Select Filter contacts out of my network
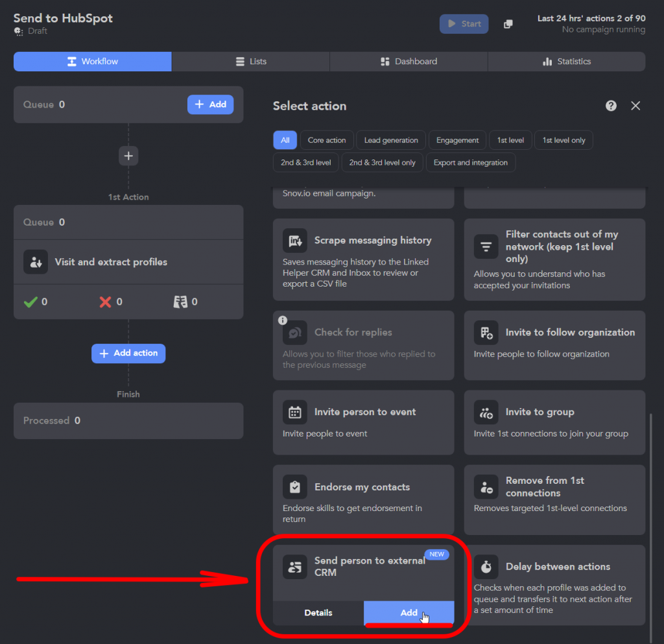The image size is (664, 644). click(x=562, y=246)
